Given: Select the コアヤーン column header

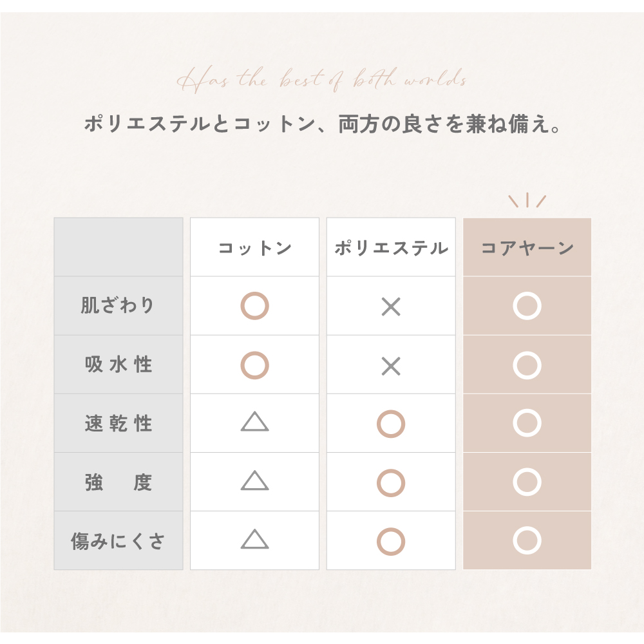Looking at the screenshot, I should pyautogui.click(x=527, y=248).
